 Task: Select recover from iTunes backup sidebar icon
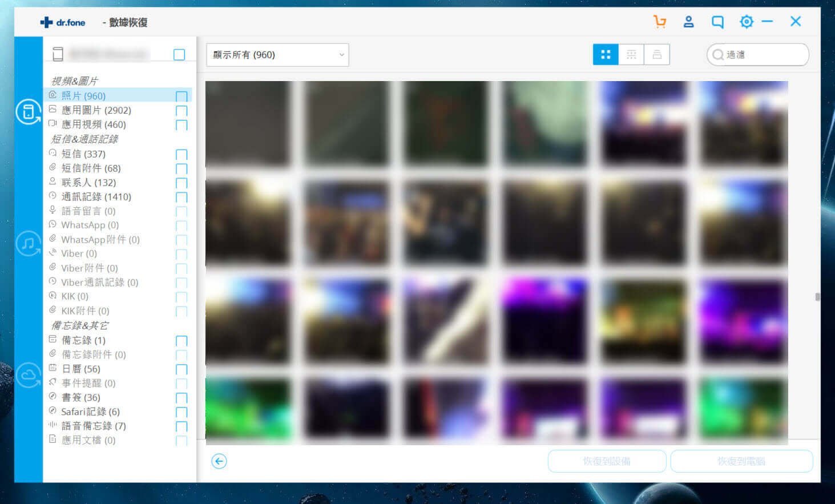(28, 244)
